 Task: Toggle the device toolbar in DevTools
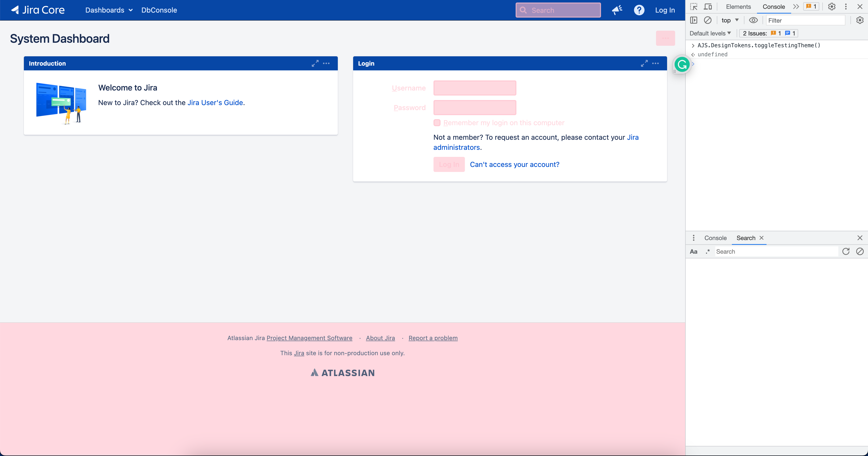708,6
